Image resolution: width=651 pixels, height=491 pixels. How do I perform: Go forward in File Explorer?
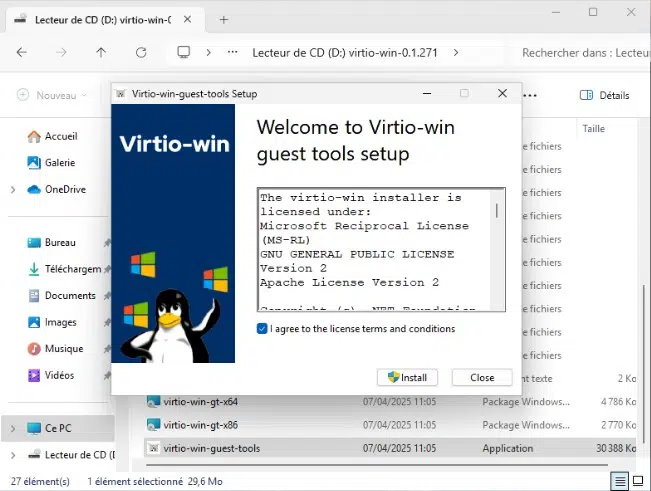coord(61,52)
